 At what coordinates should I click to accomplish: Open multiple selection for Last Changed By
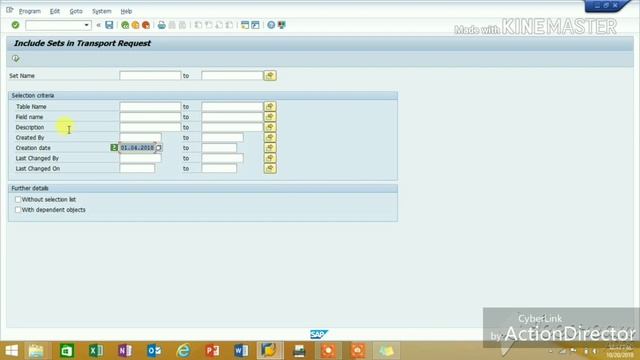point(270,158)
